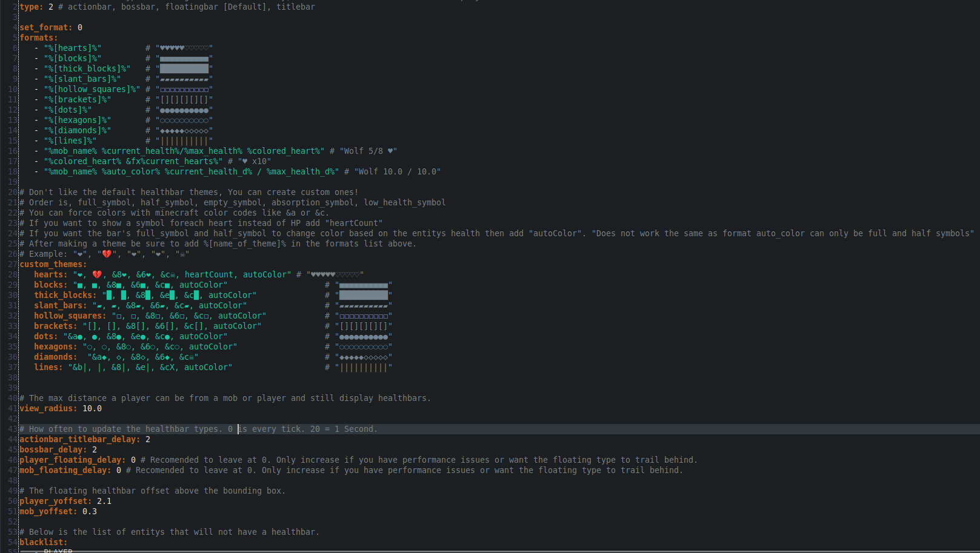This screenshot has width=980, height=553.
Task: Click the "%[diamonds]%" format entry
Action: pos(78,130)
